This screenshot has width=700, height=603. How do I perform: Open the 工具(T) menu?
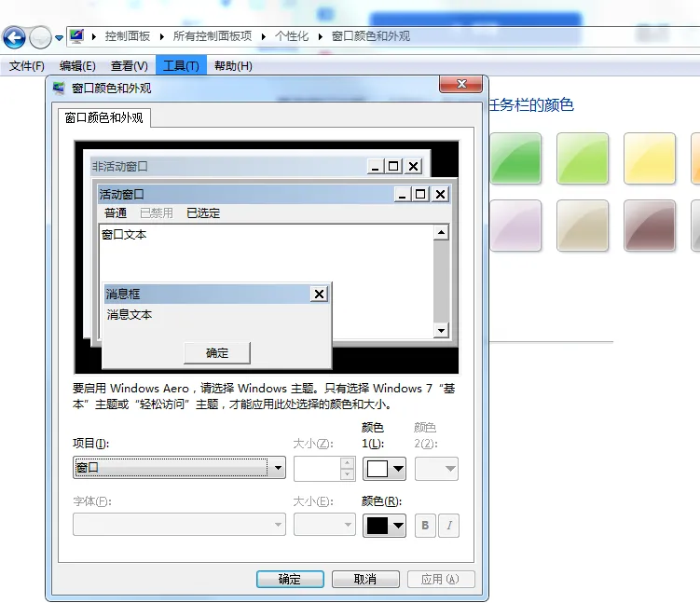(180, 66)
